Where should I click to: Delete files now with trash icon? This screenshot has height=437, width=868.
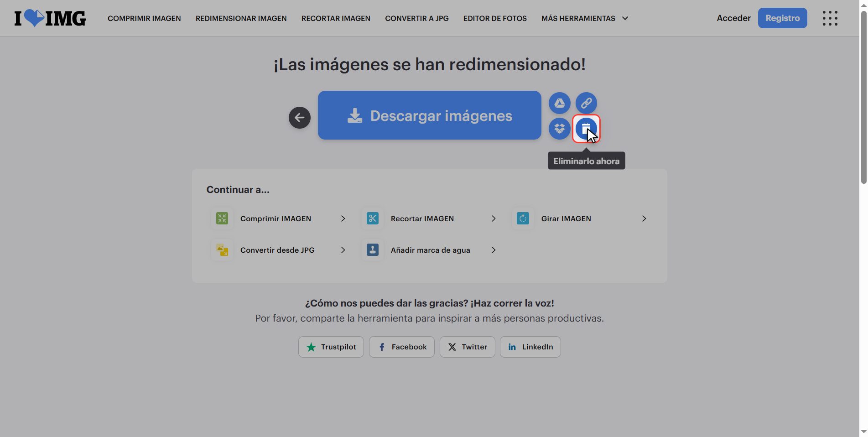587,129
